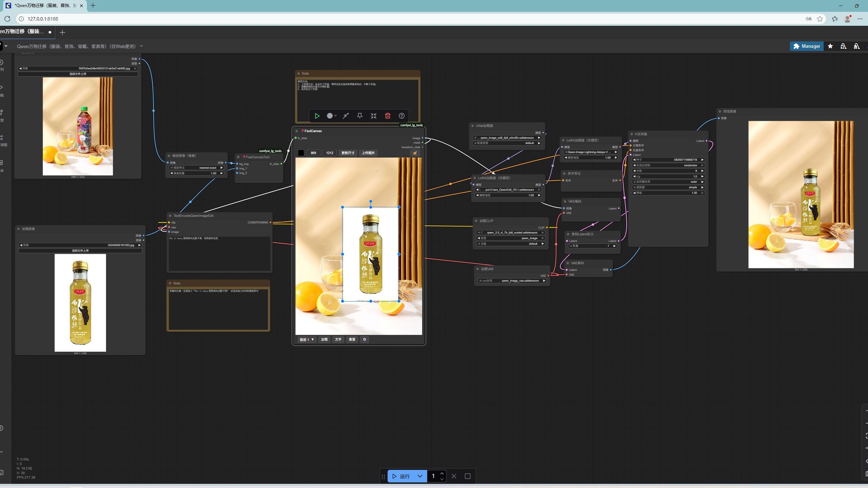Click the 重置 button below the canvas
The width and height of the screenshot is (868, 488).
point(352,340)
